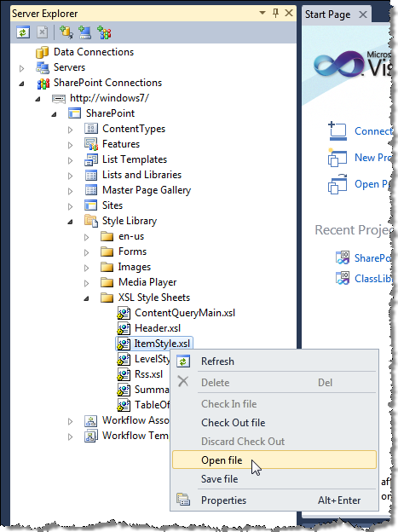The height and width of the screenshot is (532, 398).
Task: Choose Refresh from the context menu
Action: (274, 361)
